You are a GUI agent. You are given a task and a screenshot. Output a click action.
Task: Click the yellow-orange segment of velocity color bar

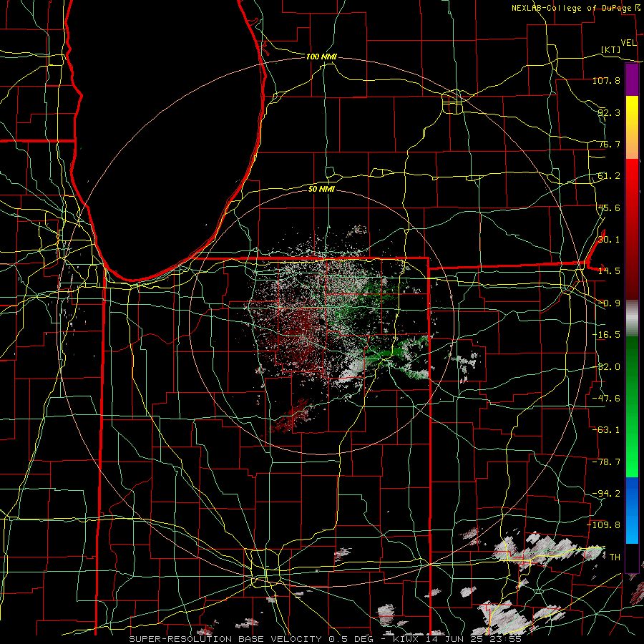(x=632, y=127)
